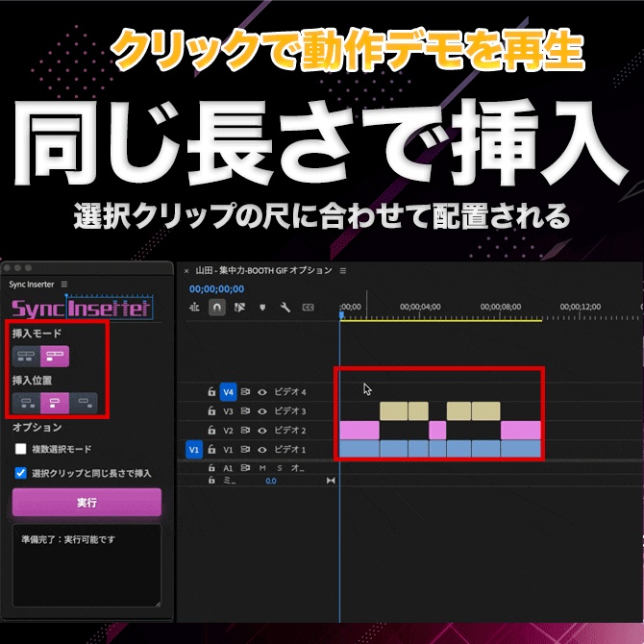Click the ruler at 00;00;04;00
The image size is (644, 644).
click(x=420, y=307)
